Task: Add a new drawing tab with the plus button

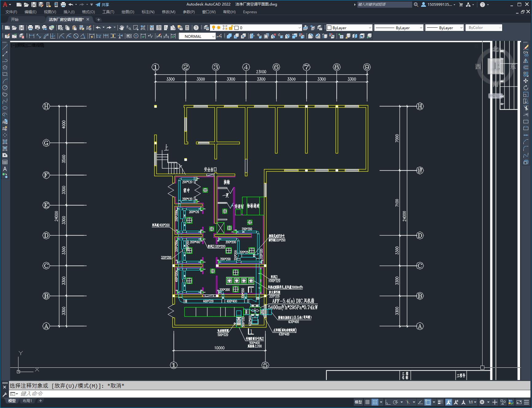Action: (99, 20)
